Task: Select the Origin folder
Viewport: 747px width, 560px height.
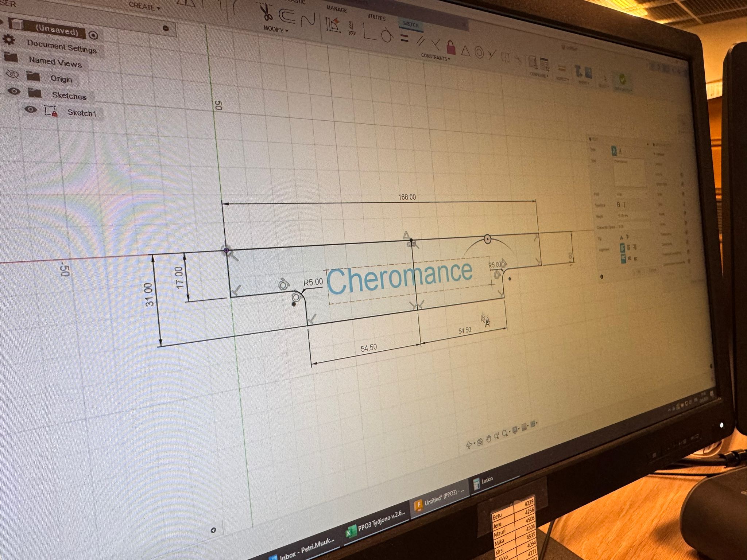Action: coord(61,79)
